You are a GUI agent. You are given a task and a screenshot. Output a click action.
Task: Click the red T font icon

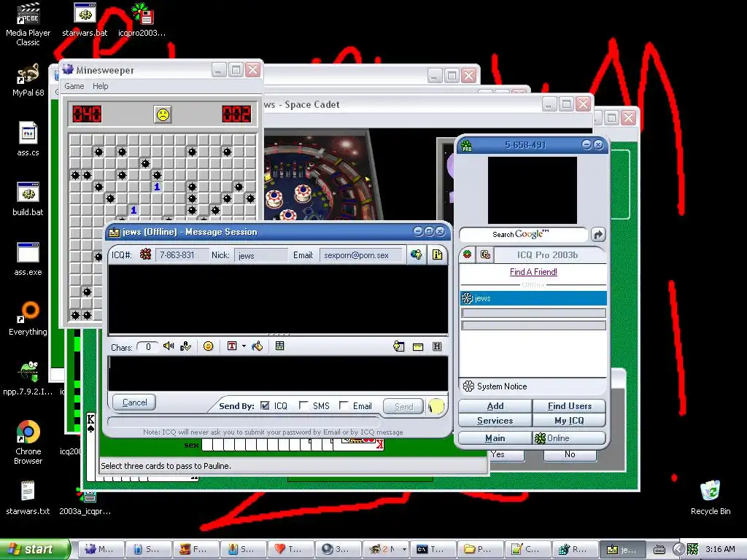point(232,346)
